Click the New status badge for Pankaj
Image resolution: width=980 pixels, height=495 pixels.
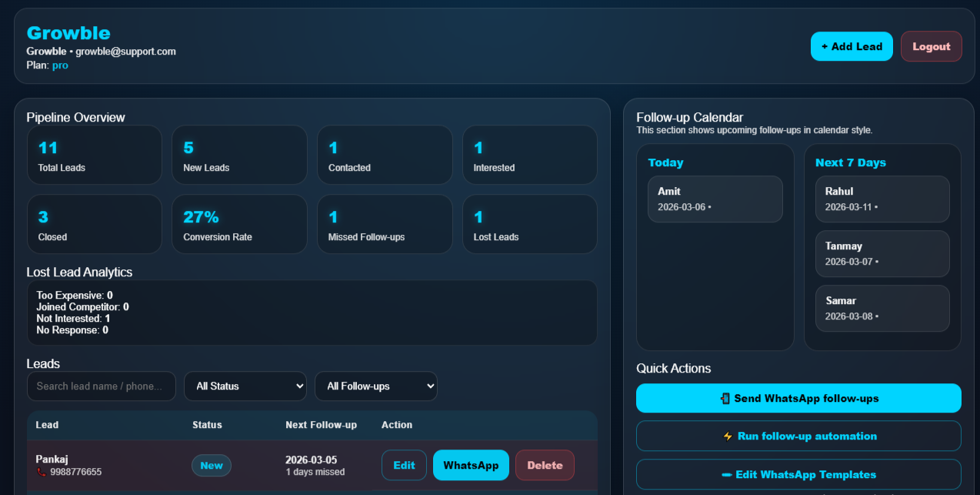(x=212, y=465)
